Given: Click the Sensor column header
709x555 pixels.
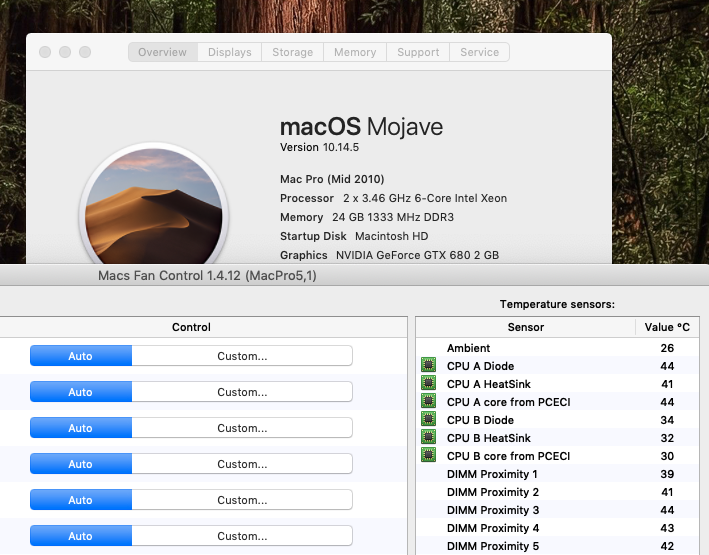Looking at the screenshot, I should 525,327.
